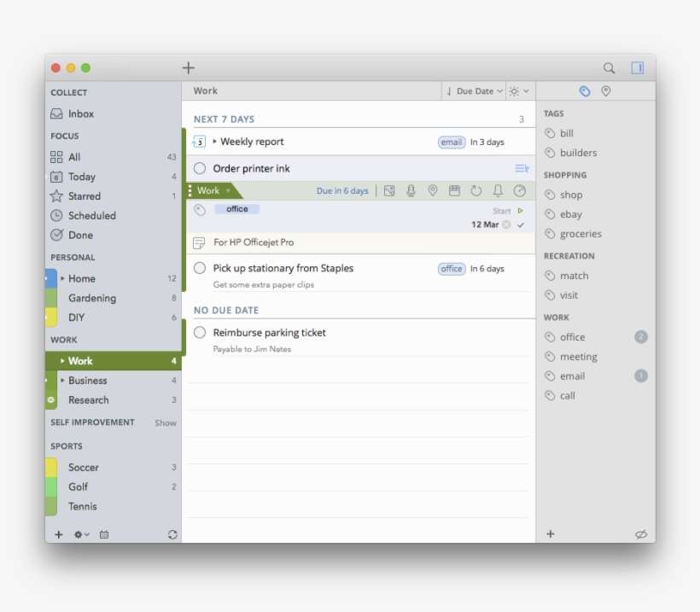Set task repeat with the circular arrow icon
Image resolution: width=700 pixels, height=612 pixels.
(x=475, y=191)
